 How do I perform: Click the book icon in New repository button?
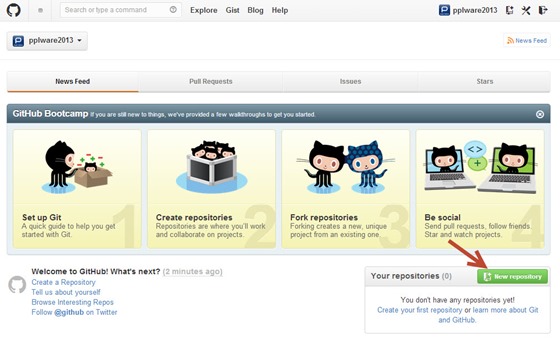(487, 277)
